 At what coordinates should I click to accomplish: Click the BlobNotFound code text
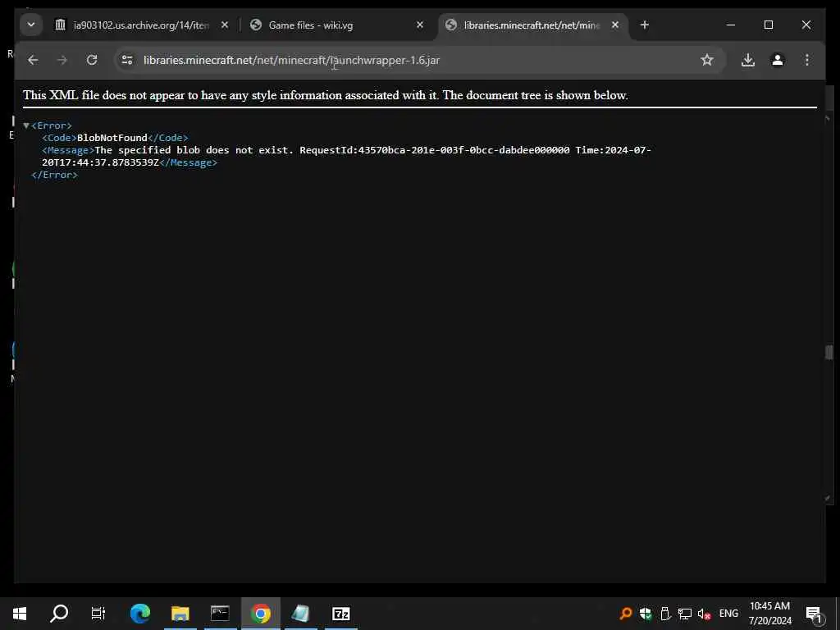[x=112, y=138]
